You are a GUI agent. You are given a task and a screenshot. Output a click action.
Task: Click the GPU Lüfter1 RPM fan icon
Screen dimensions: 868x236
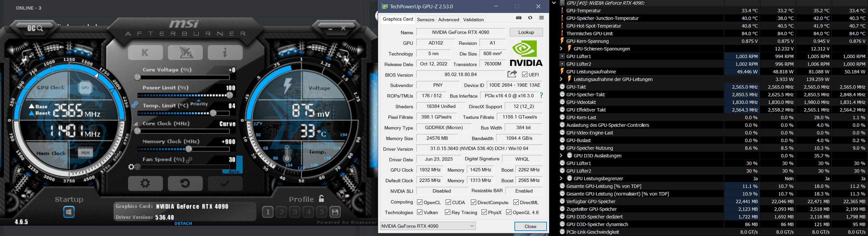coord(562,56)
